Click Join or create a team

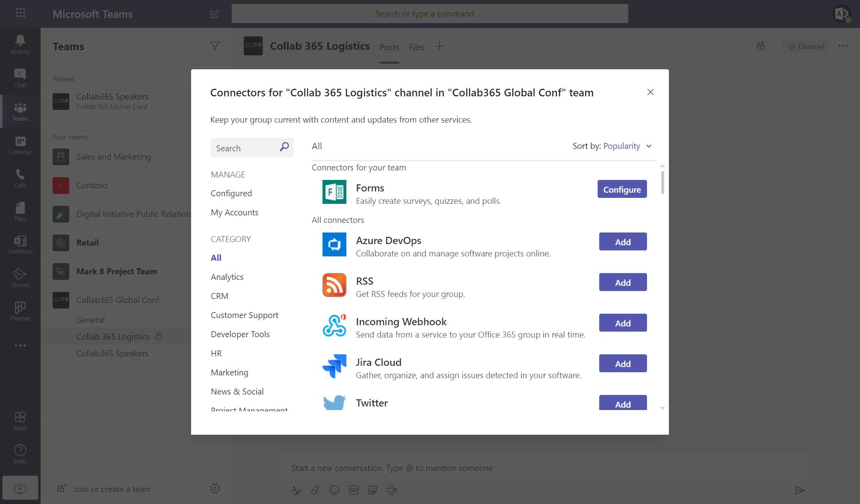[x=104, y=489]
